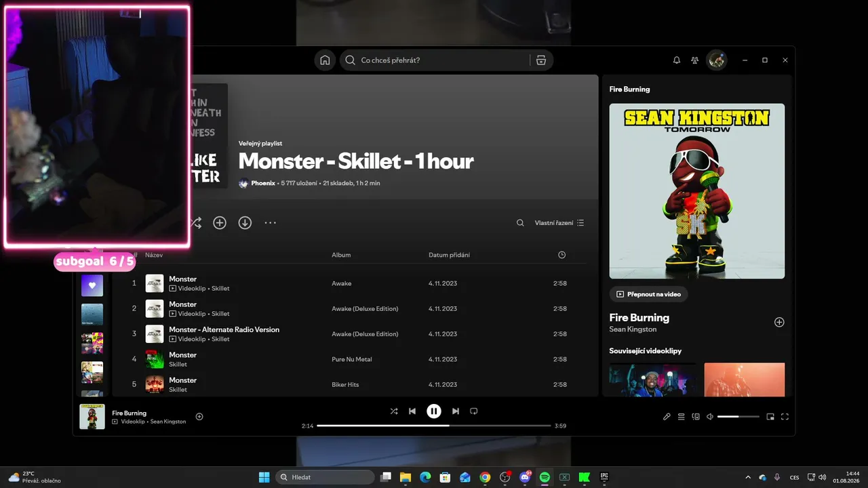The width and height of the screenshot is (868, 488).
Task: Click Fire Burning cover in player bar
Action: click(92, 417)
